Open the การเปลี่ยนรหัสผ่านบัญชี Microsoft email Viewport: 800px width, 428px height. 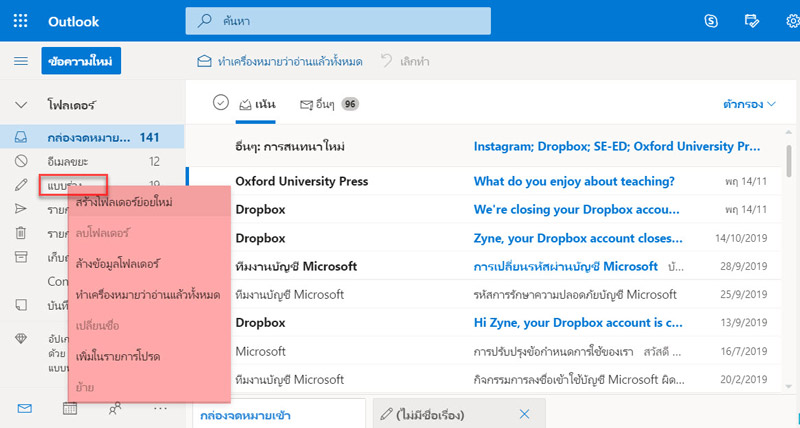[x=566, y=266]
